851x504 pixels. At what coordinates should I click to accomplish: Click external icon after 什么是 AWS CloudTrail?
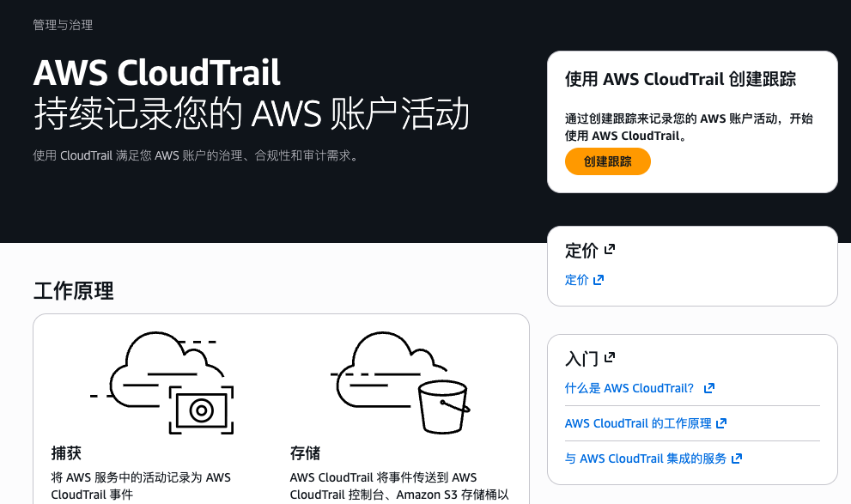pos(708,388)
